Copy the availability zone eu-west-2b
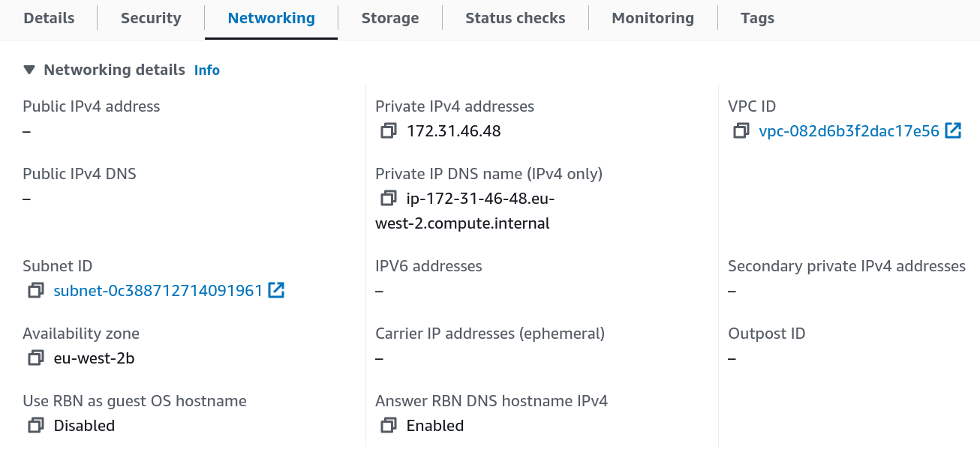The height and width of the screenshot is (449, 980). click(x=35, y=358)
